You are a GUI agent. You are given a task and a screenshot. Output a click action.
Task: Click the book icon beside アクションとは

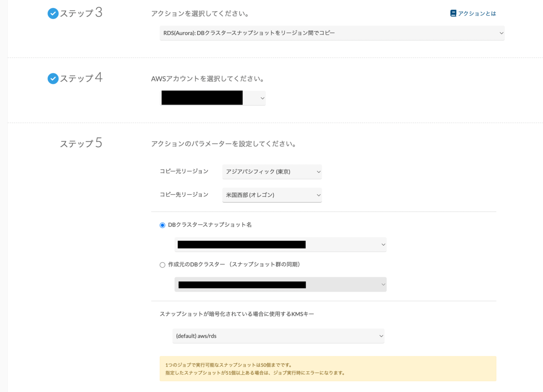point(453,14)
